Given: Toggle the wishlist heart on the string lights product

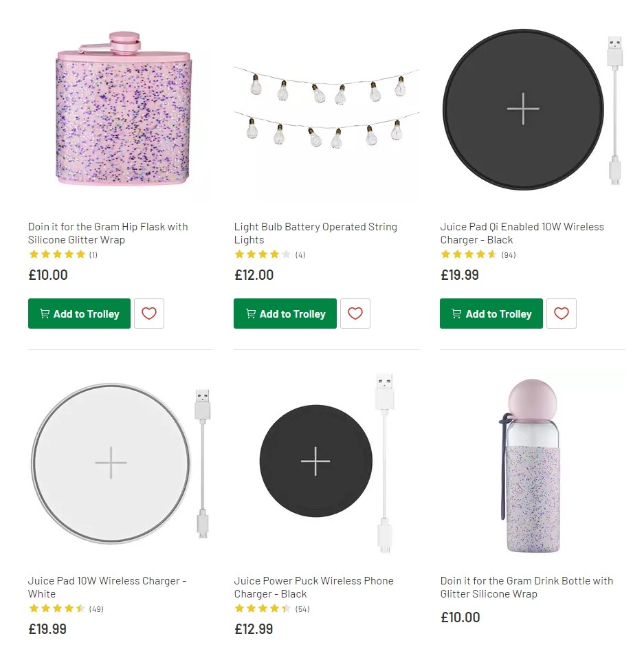Looking at the screenshot, I should click(355, 314).
